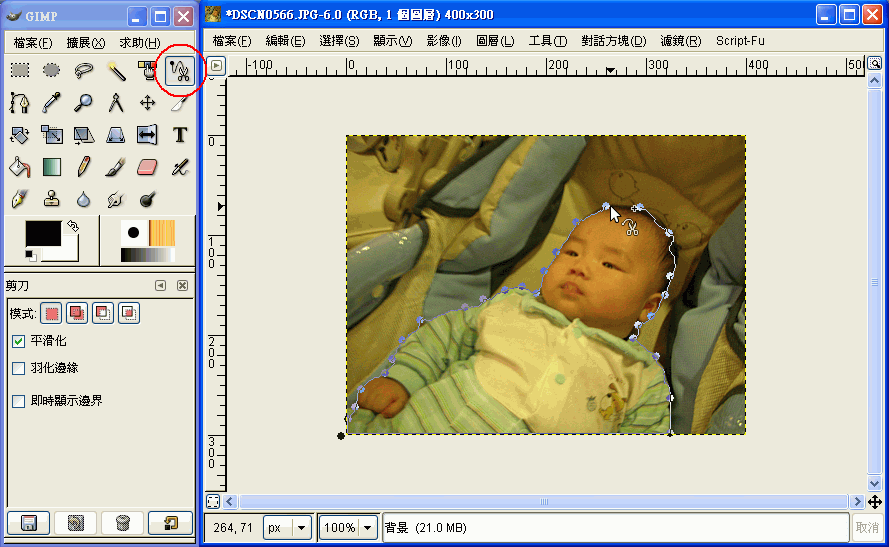Select the Shear tool
The width and height of the screenshot is (889, 547).
(83, 135)
